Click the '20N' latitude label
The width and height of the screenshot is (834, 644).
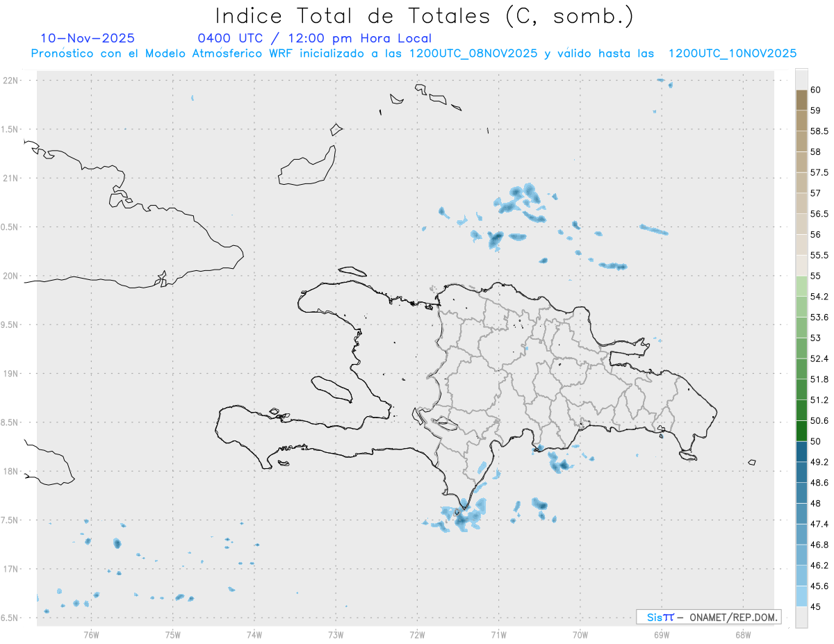[x=10, y=276]
